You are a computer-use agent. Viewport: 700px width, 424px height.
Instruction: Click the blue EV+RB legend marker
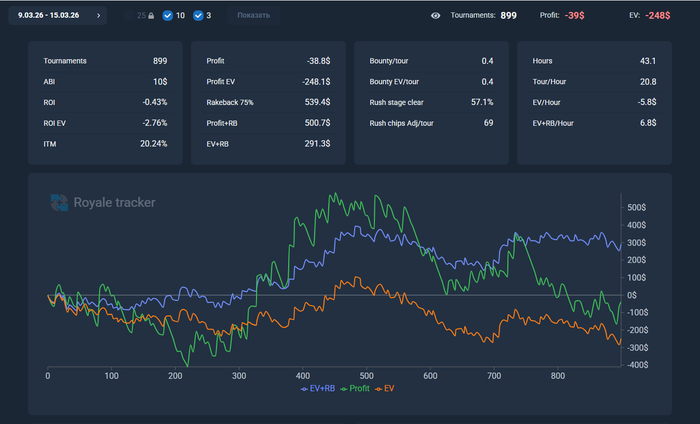click(x=305, y=388)
